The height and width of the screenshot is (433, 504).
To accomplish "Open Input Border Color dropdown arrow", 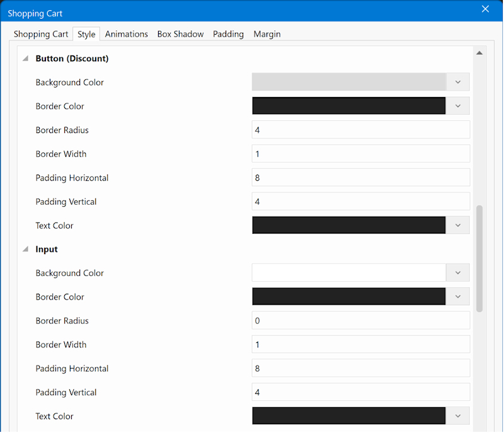I will pyautogui.click(x=458, y=297).
